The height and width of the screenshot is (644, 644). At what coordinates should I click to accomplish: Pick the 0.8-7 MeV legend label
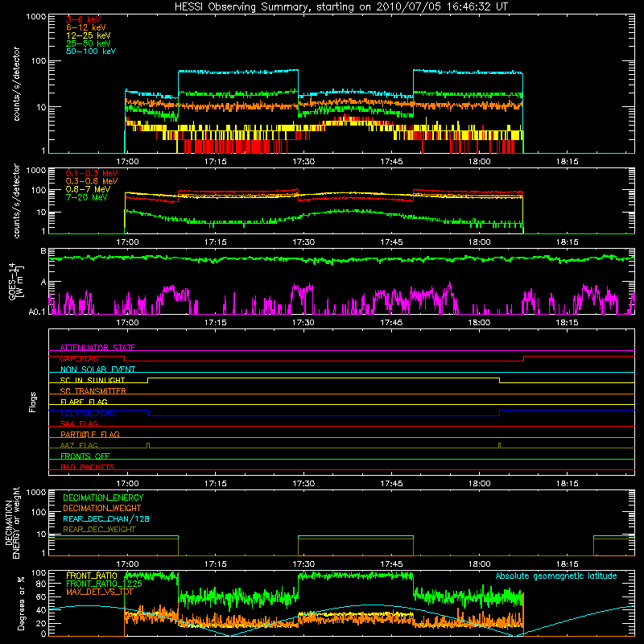88,189
